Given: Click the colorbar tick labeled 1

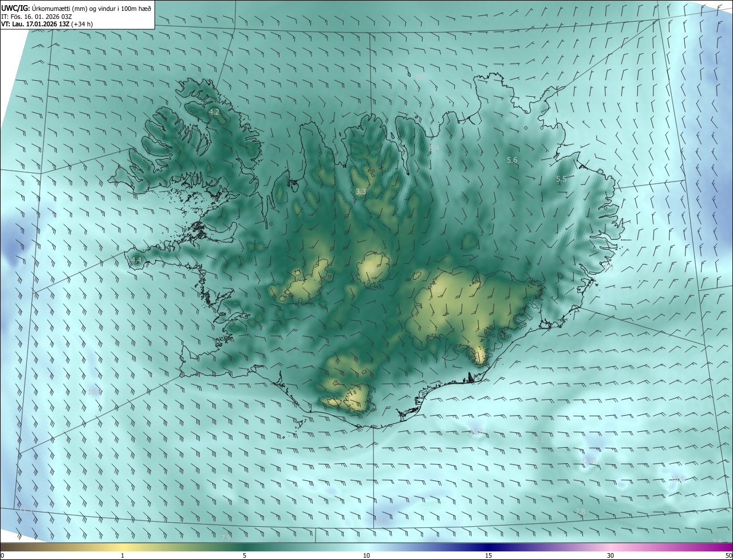Looking at the screenshot, I should [123, 555].
